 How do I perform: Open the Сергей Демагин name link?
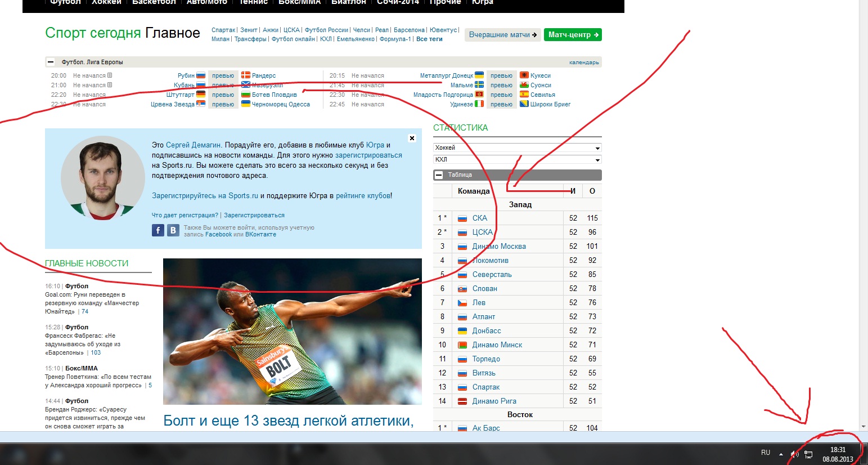pyautogui.click(x=193, y=145)
